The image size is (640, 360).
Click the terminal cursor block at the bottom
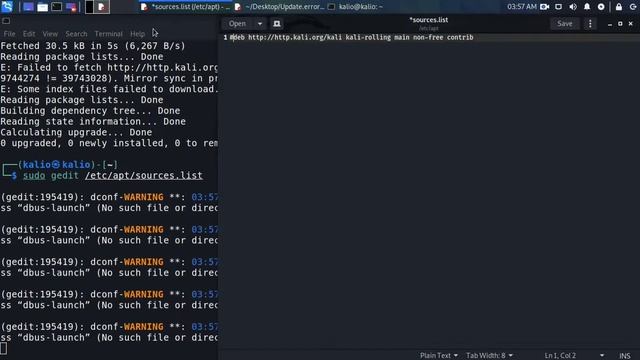[3, 349]
